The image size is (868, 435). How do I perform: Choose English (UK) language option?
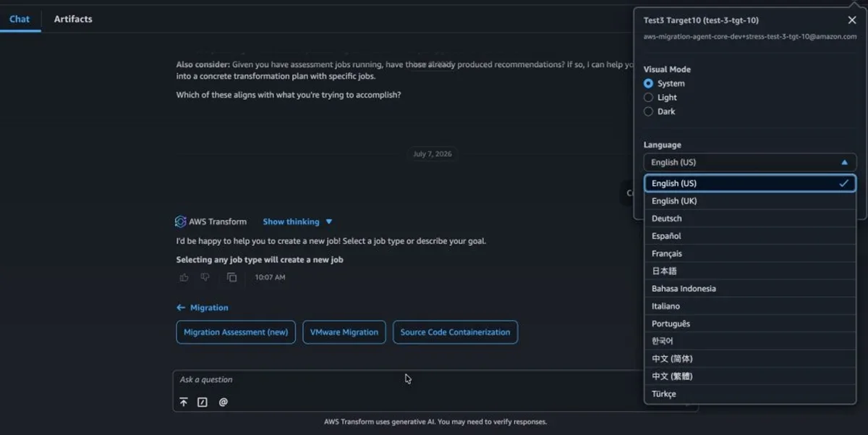click(750, 201)
